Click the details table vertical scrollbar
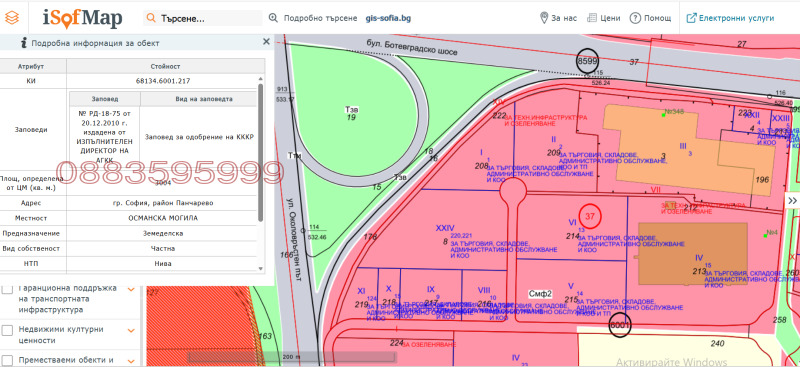The height and width of the screenshot is (367, 800). [261, 152]
